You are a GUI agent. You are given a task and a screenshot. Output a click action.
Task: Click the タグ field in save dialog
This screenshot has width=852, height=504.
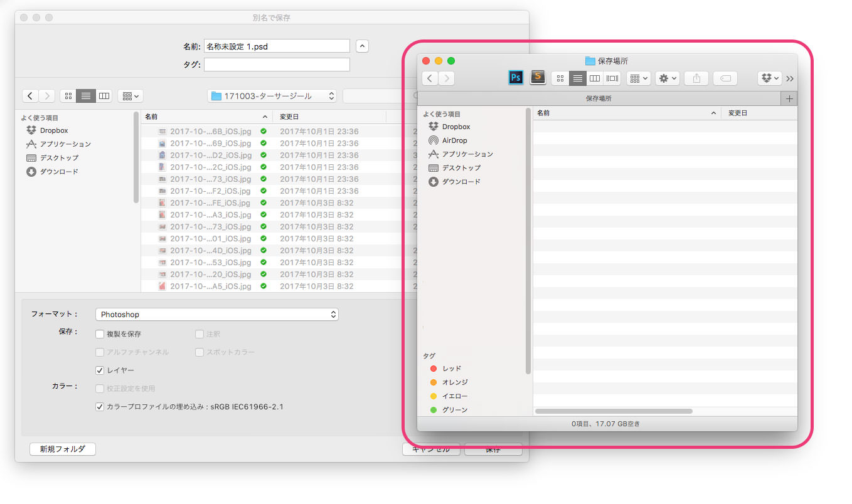(277, 64)
